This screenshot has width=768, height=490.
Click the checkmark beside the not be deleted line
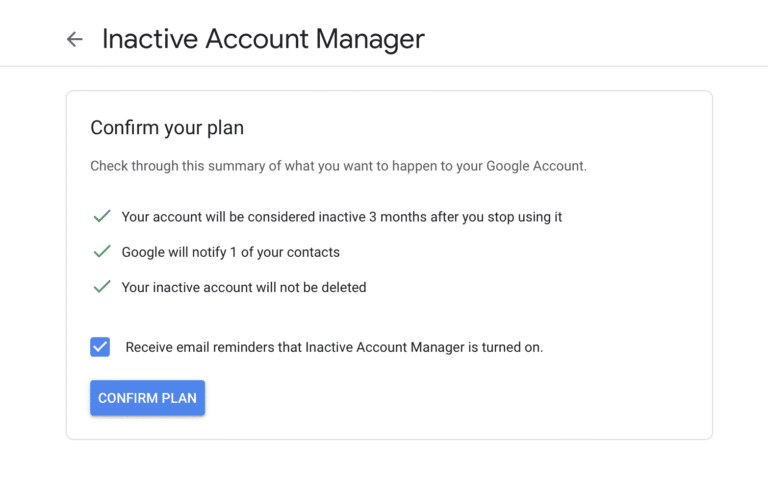point(101,287)
